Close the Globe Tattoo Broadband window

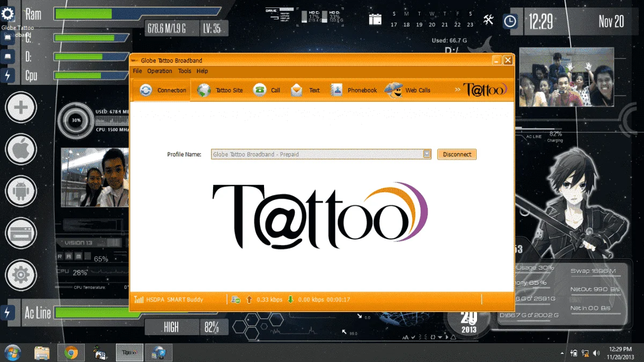point(508,61)
